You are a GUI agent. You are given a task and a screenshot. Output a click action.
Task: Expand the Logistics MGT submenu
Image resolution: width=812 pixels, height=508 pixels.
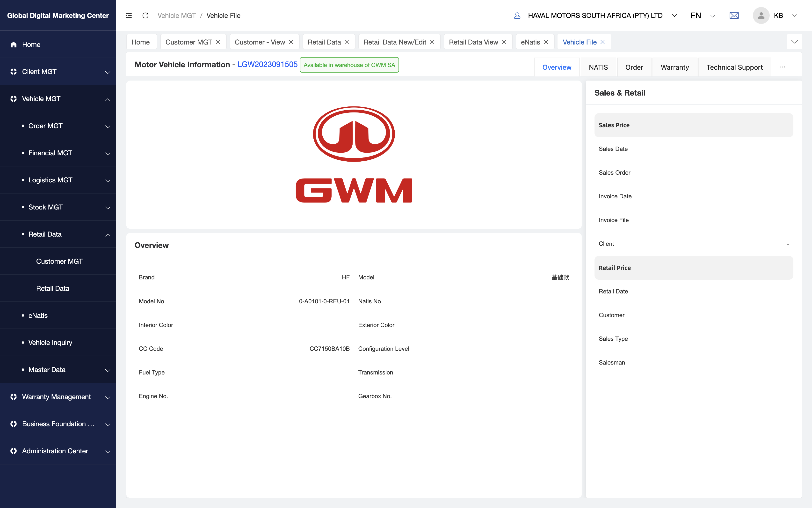[x=108, y=181]
